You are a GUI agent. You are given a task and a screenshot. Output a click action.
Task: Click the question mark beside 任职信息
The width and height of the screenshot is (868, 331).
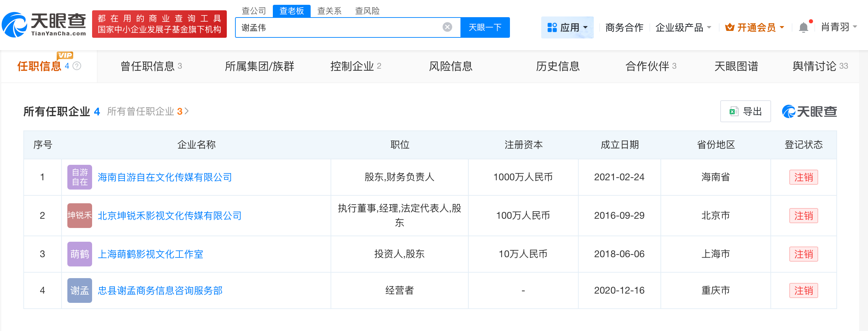[77, 66]
